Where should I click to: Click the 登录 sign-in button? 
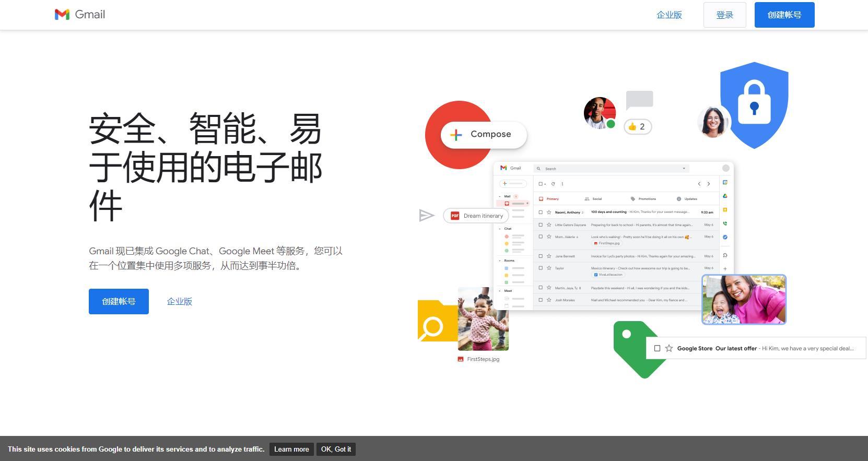[x=724, y=15]
